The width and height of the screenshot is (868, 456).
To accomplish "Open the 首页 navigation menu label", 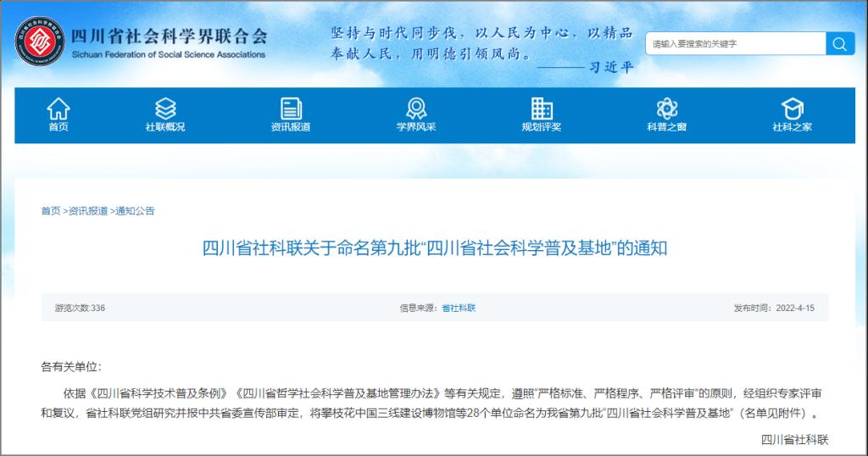I will tap(58, 127).
